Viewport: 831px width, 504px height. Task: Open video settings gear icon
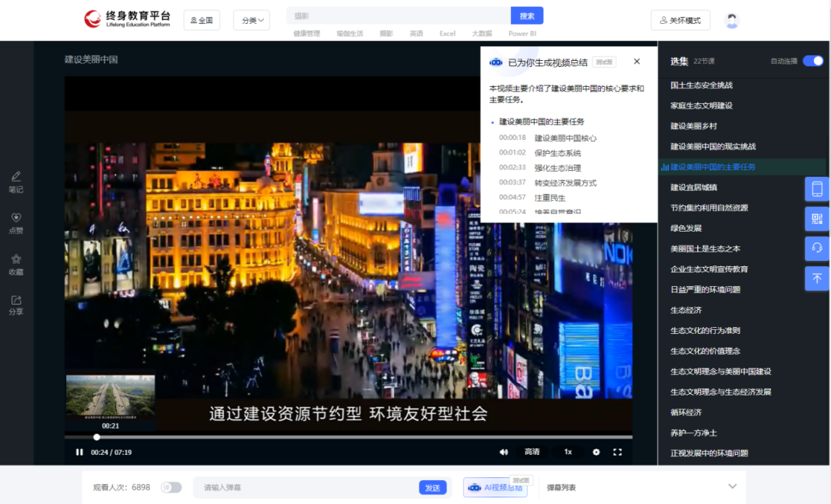[596, 452]
